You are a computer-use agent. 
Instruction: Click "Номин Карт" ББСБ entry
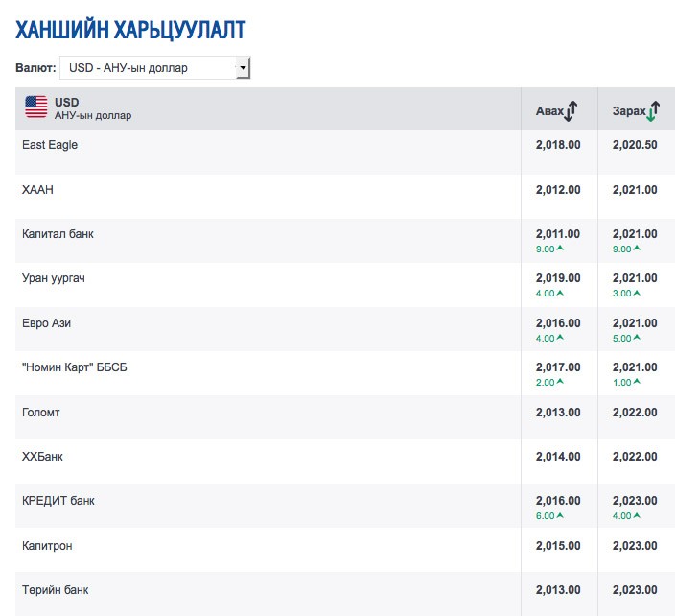(74, 367)
